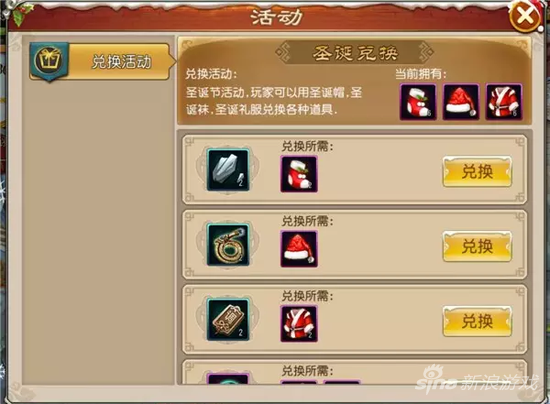The height and width of the screenshot is (404, 550).
Task: Select the silver ore reward icon
Action: coord(228,170)
